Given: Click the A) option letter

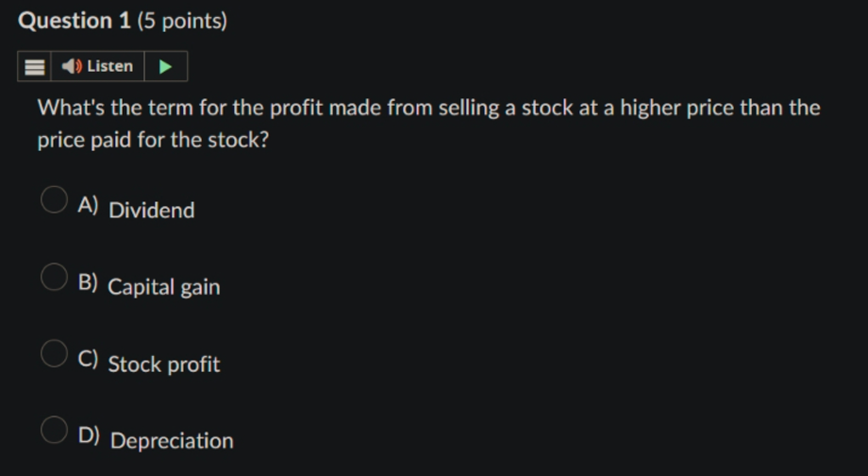Looking at the screenshot, I should coord(88,205).
